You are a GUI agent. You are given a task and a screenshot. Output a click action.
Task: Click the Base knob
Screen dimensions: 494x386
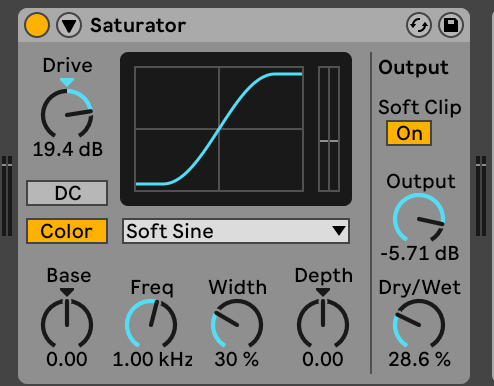click(67, 324)
